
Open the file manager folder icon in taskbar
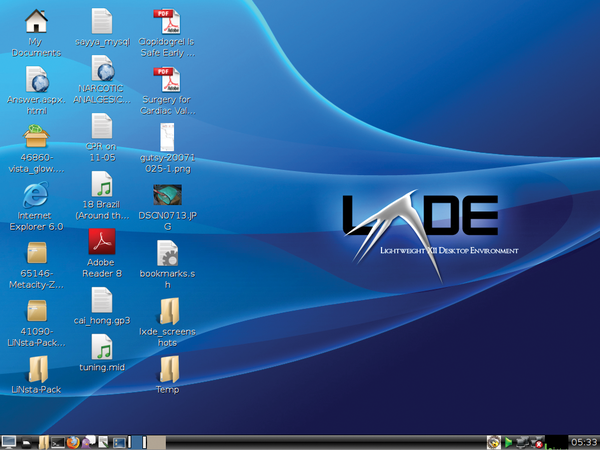(x=44, y=442)
